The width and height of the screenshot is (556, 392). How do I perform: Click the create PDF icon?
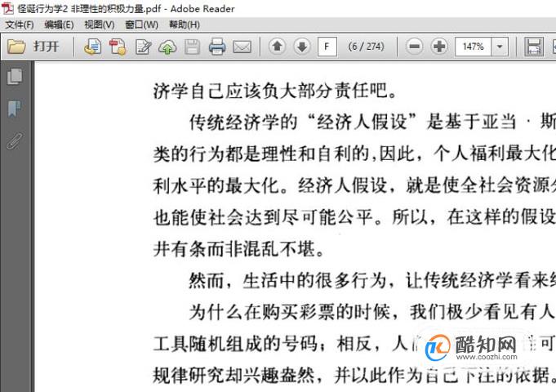(x=118, y=47)
